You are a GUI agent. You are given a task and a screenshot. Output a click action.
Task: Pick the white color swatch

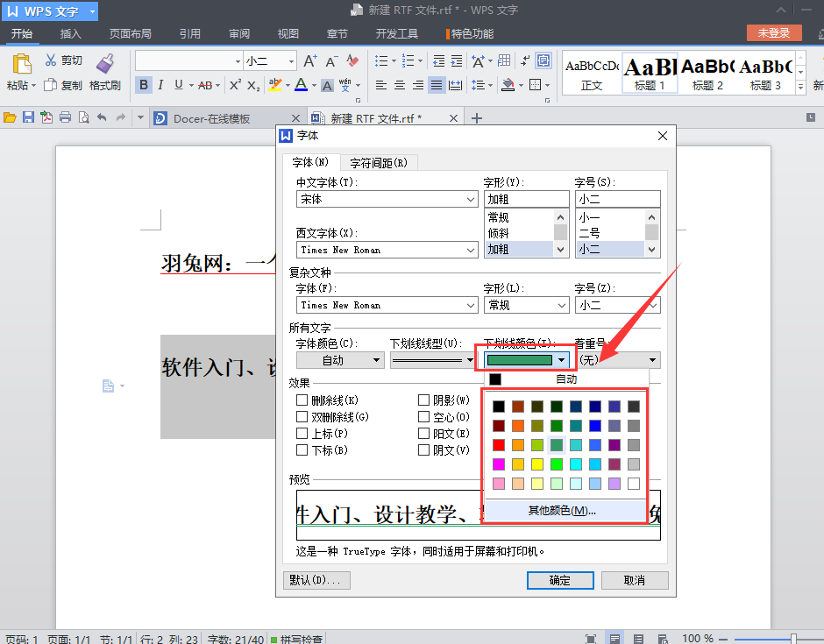pos(634,484)
